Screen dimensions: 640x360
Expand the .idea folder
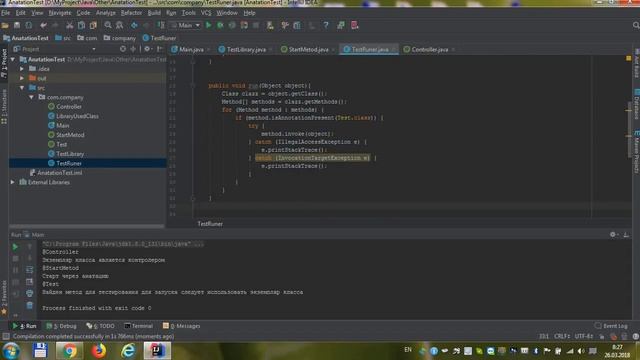tap(22, 69)
